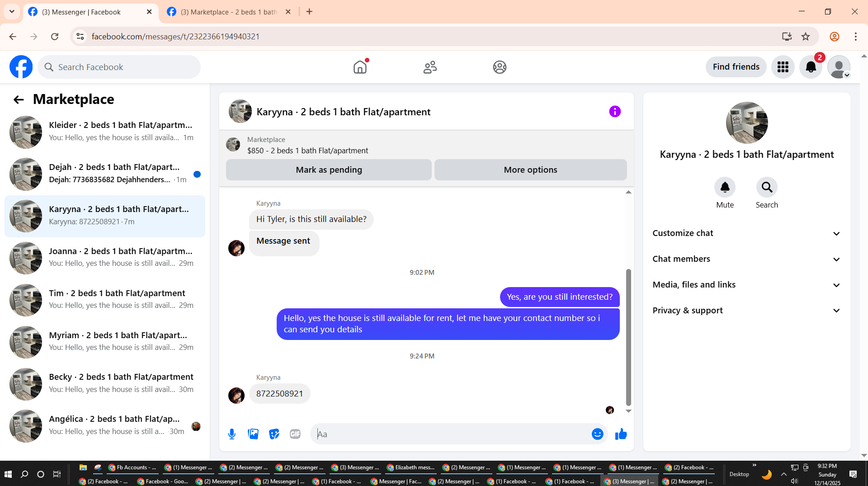The height and width of the screenshot is (486, 868).
Task: Open the account profile avatar menu
Action: (x=839, y=67)
